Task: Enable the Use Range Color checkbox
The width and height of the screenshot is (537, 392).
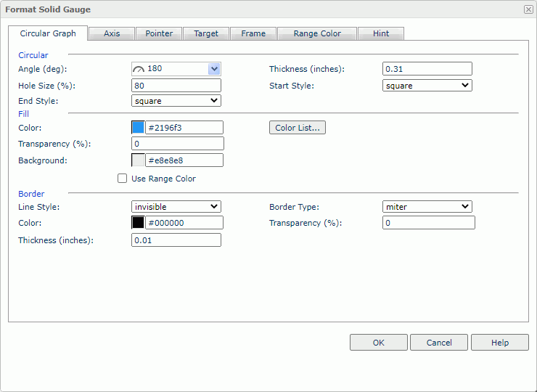Action: coord(122,178)
